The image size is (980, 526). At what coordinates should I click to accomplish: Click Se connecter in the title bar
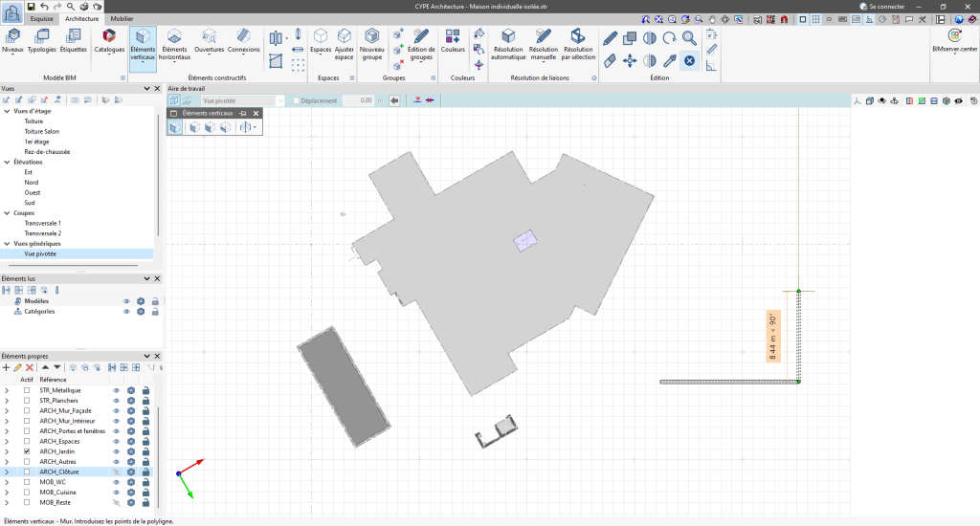coord(888,7)
